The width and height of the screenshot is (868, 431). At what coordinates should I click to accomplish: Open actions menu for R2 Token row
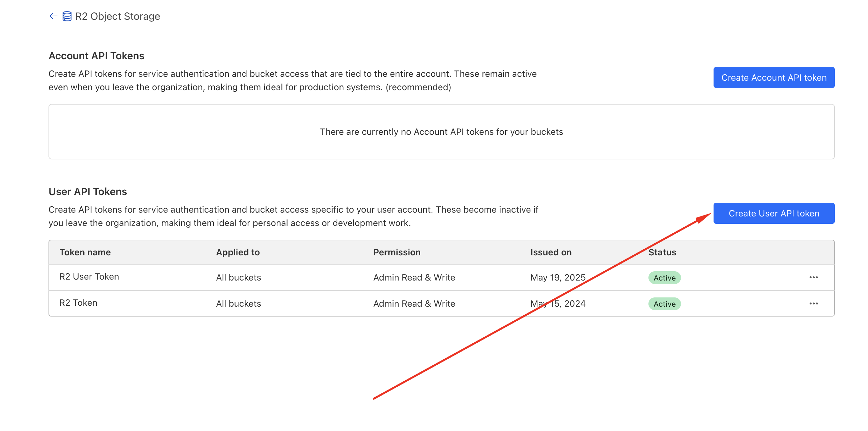click(814, 303)
